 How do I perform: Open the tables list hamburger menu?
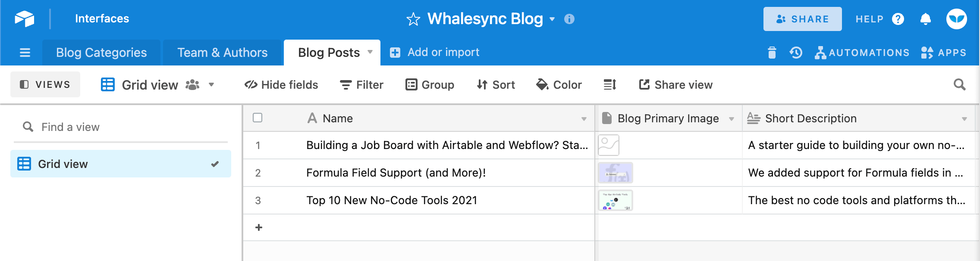[25, 53]
